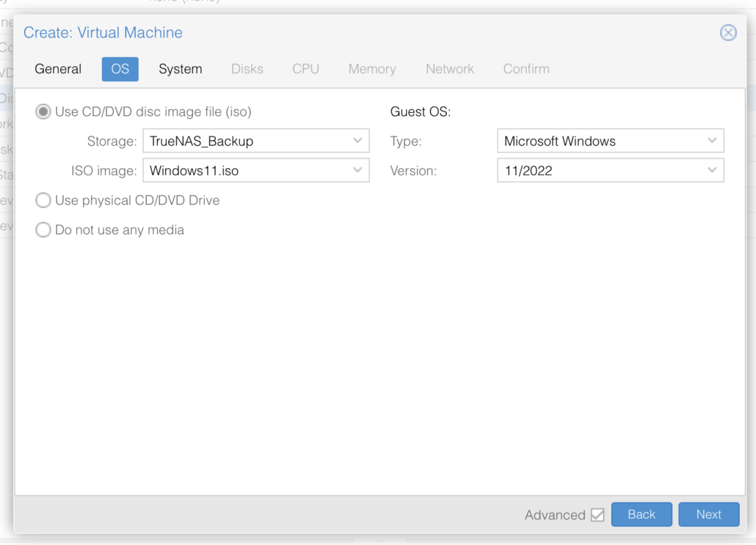Open the System tab
Viewport: 756px width, 545px height.
pyautogui.click(x=180, y=69)
